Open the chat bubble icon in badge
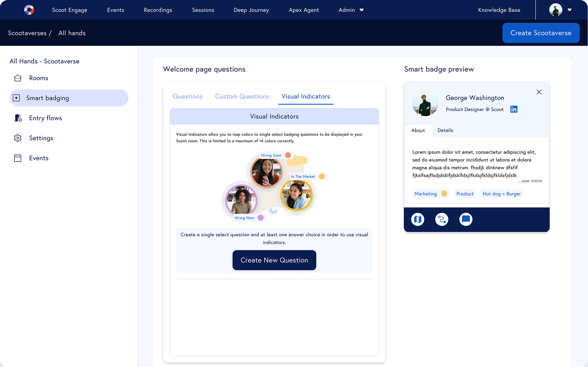Screen dimensions: 588x367 (466, 219)
